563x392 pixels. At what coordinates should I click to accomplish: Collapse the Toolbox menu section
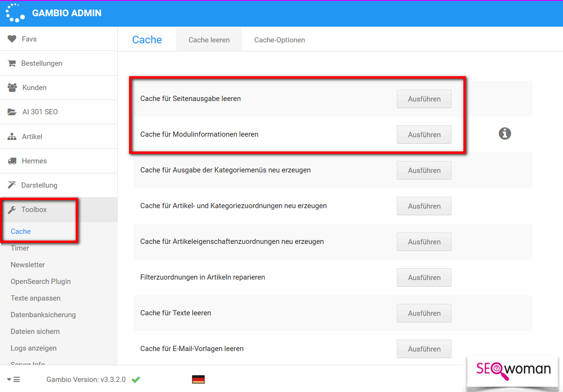coord(59,210)
